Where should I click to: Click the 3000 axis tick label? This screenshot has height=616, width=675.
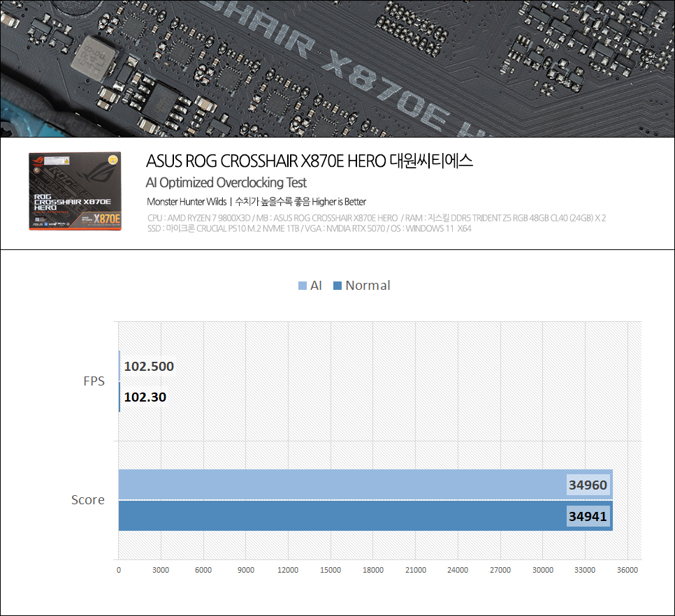[x=161, y=570]
